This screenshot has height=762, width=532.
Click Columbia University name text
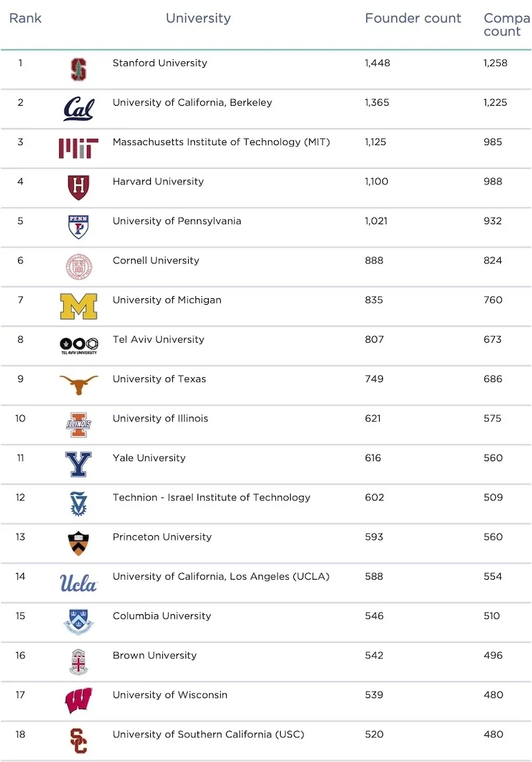point(162,616)
